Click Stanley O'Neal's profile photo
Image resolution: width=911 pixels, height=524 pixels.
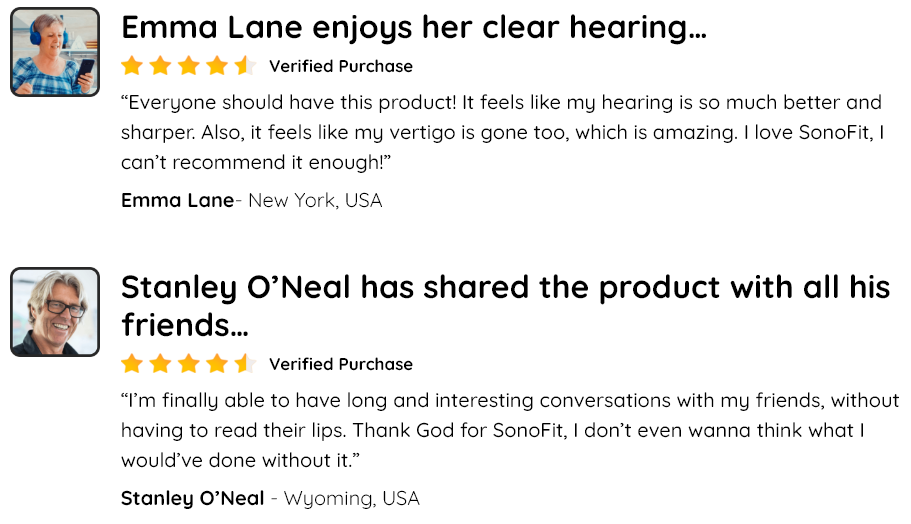pyautogui.click(x=55, y=312)
